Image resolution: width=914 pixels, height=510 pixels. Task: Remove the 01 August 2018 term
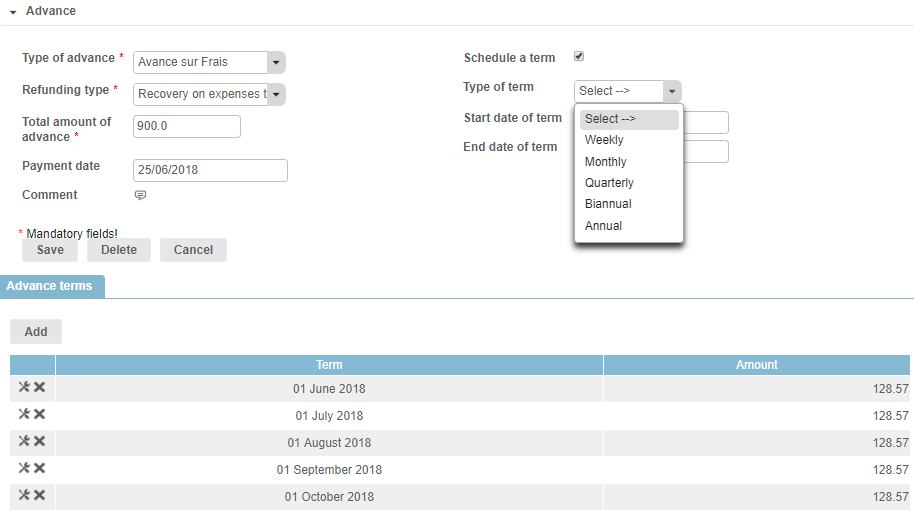pos(40,441)
